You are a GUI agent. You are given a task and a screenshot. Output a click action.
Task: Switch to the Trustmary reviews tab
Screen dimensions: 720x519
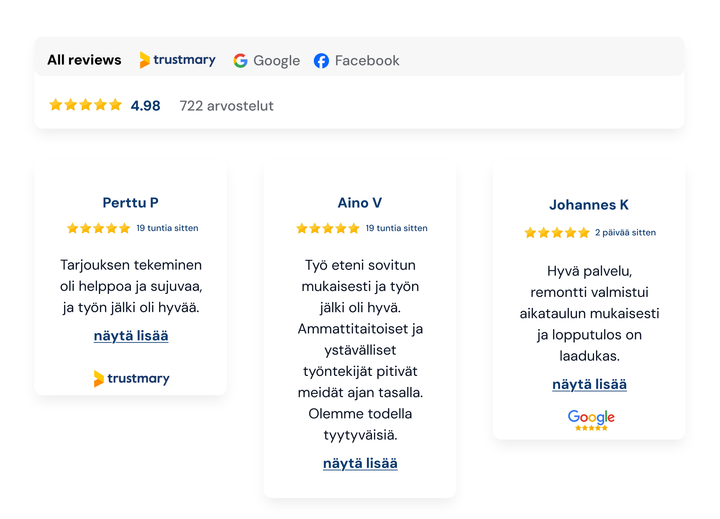point(177,60)
